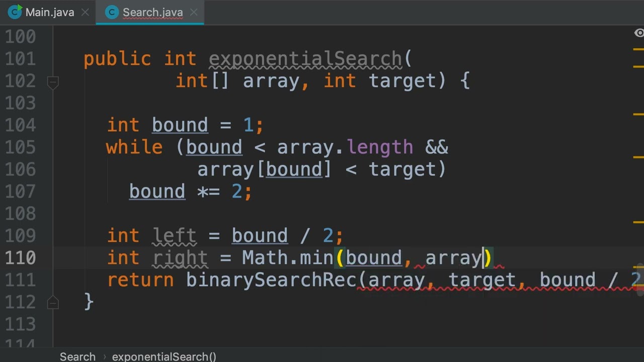644x362 pixels.
Task: Collapse the exponentialSearch method fold at line 102
Action: pos(53,82)
